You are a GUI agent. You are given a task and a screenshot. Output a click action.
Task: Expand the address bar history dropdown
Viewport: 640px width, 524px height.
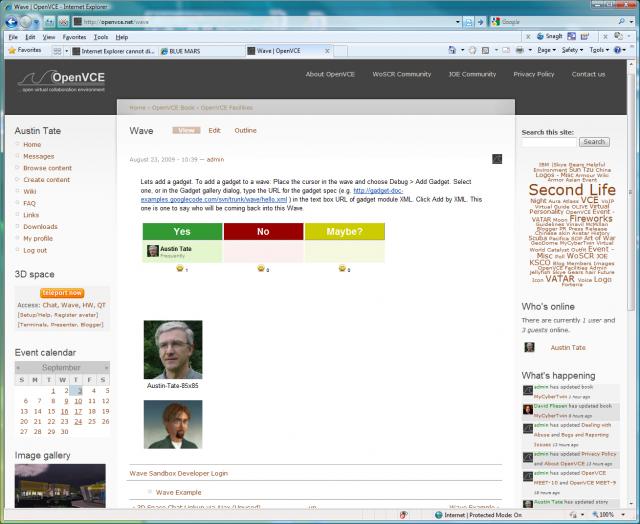[x=458, y=22]
